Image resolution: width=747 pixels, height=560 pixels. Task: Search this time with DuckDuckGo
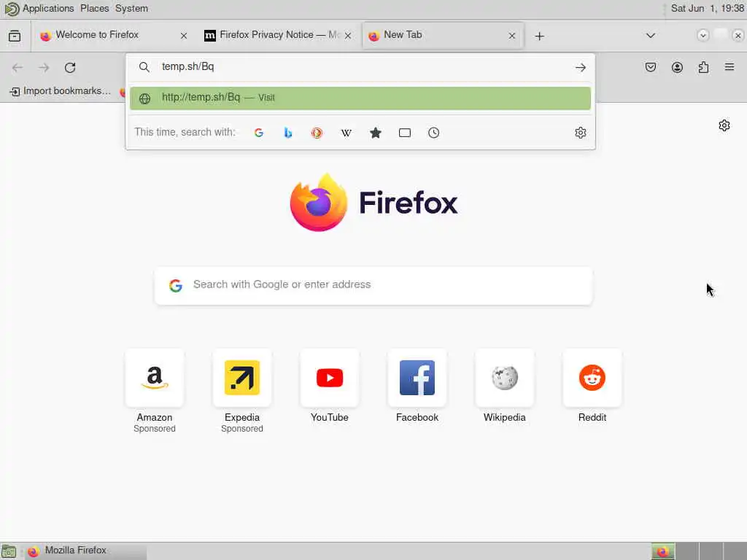[317, 133]
